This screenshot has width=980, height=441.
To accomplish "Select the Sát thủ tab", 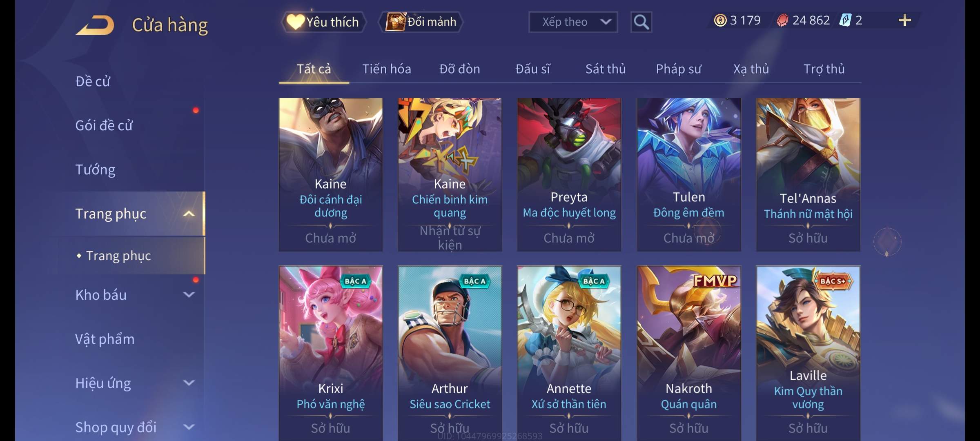I will pos(605,69).
